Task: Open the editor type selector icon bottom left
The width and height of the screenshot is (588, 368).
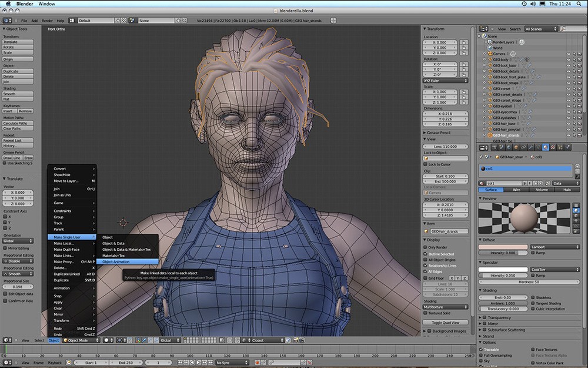Action: (5, 340)
